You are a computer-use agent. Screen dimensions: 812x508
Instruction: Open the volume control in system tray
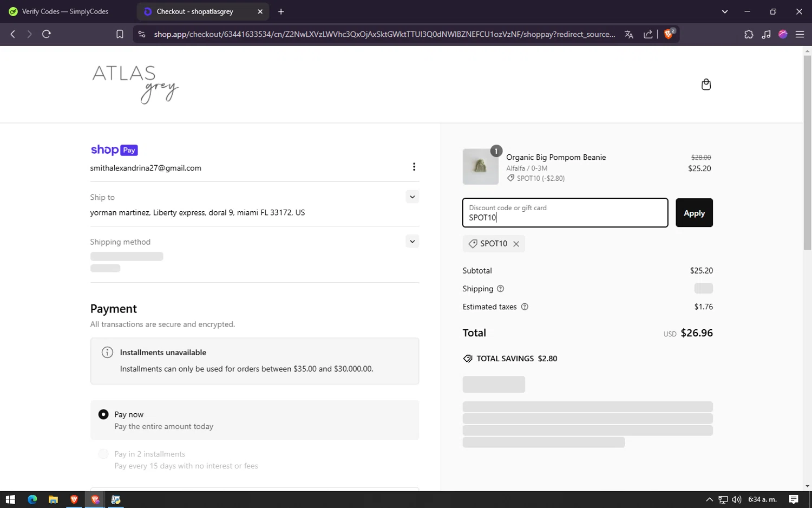click(x=737, y=499)
